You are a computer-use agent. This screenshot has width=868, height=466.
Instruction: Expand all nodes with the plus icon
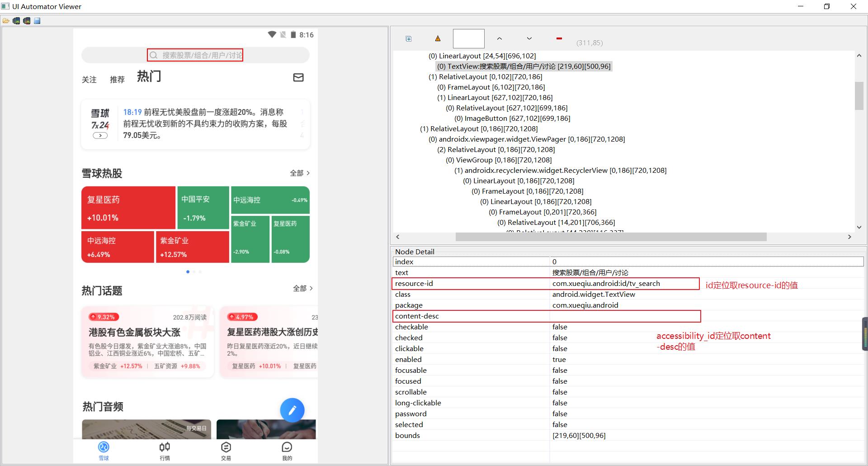click(x=409, y=39)
